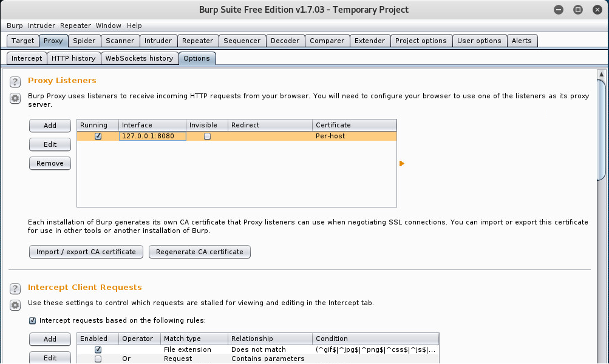Toggle Running checkbox for 127.0.0.1:8080 listener

(98, 136)
